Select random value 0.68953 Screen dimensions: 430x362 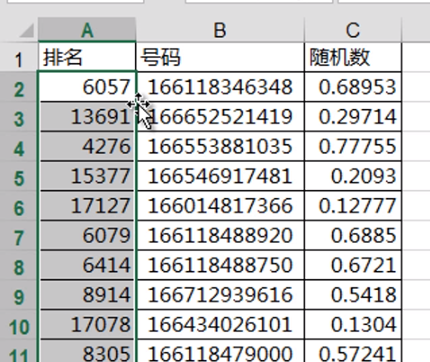click(x=353, y=87)
